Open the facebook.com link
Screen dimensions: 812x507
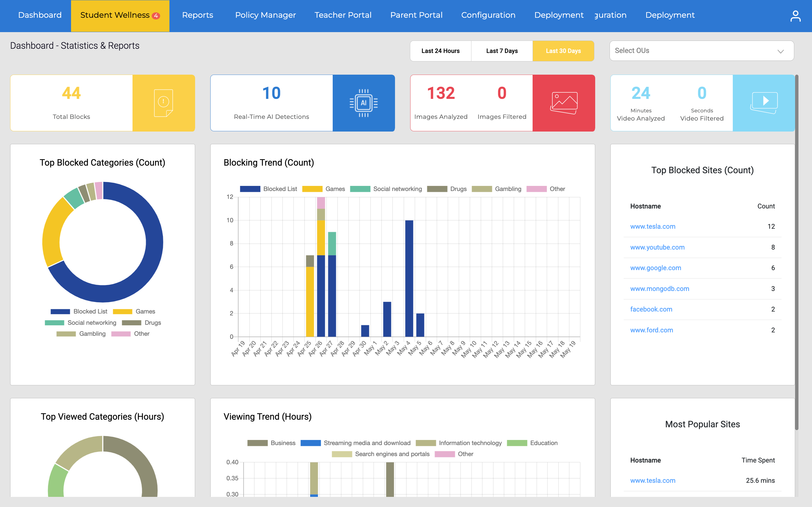pyautogui.click(x=651, y=309)
